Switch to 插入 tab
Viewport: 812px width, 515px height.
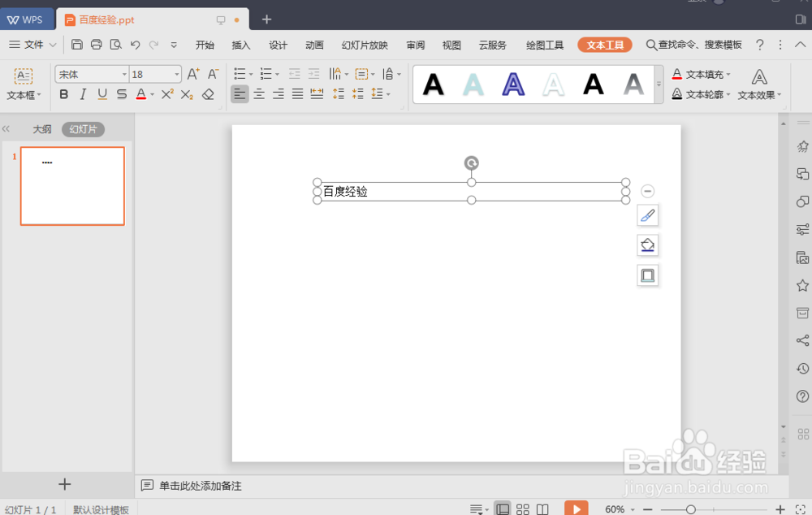point(241,45)
